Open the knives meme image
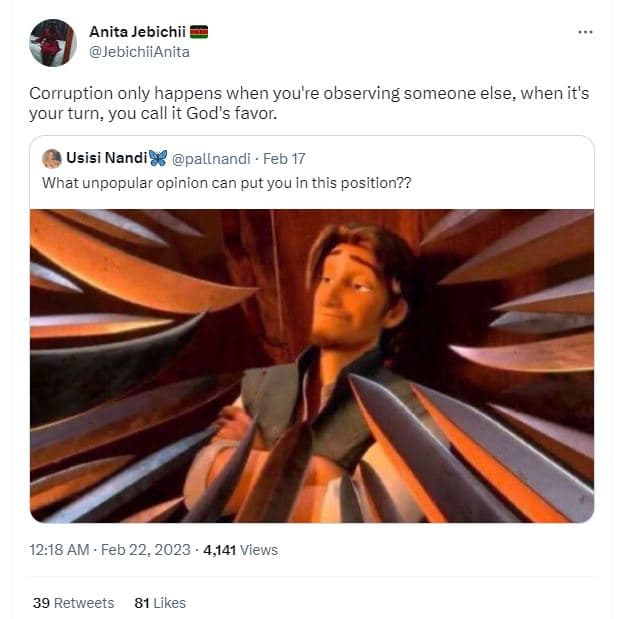This screenshot has height=619, width=618. coord(311,365)
